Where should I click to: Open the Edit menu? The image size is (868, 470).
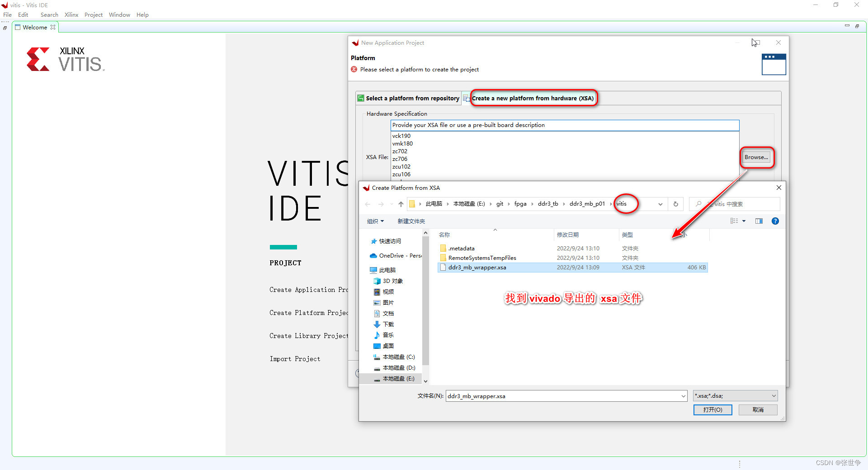tap(23, 15)
